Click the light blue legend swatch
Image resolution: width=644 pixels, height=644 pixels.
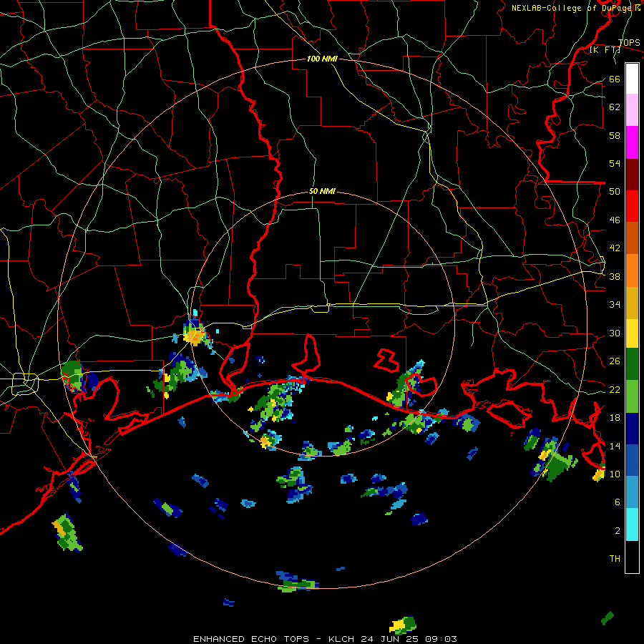pos(632,492)
